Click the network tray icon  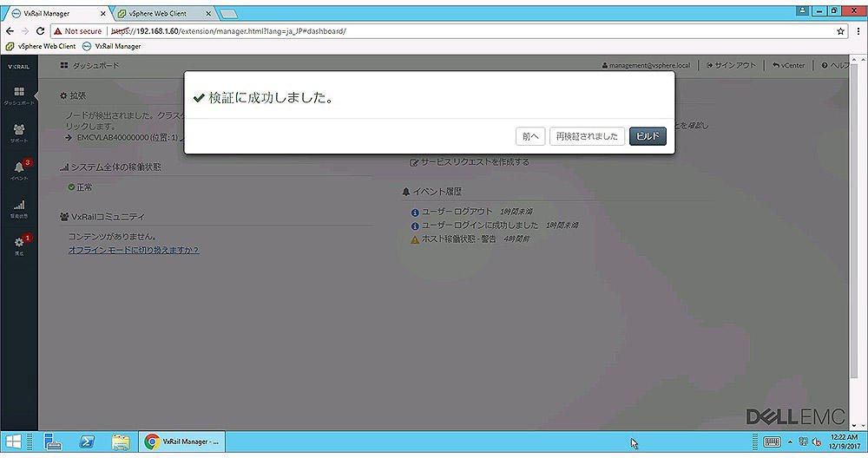pos(803,442)
